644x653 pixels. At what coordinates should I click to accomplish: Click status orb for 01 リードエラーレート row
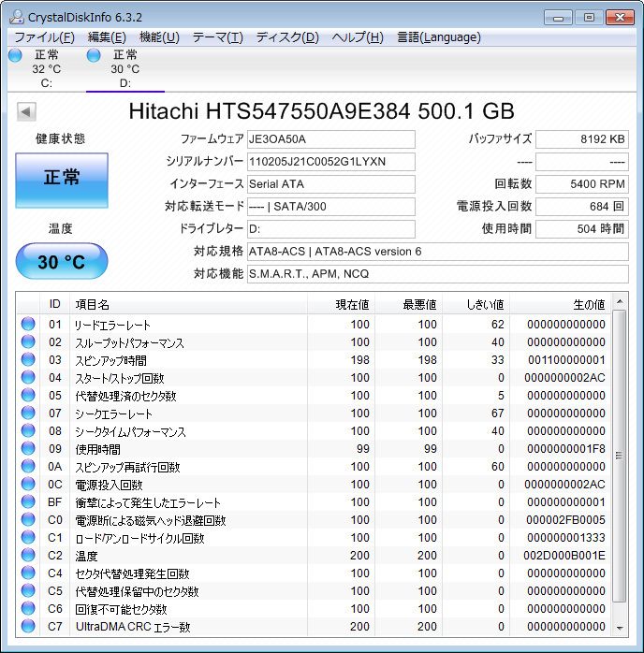point(28,324)
